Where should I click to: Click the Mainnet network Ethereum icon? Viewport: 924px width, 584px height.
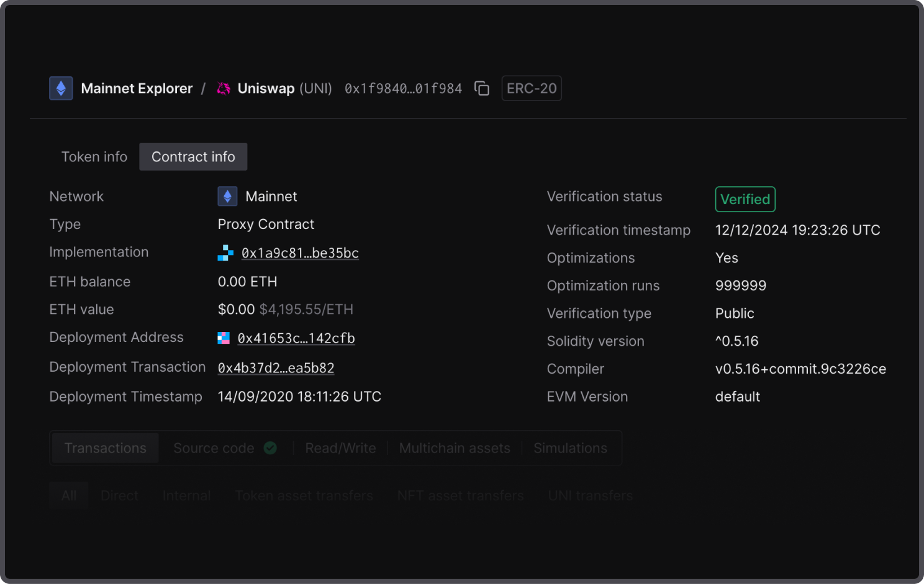tap(227, 197)
